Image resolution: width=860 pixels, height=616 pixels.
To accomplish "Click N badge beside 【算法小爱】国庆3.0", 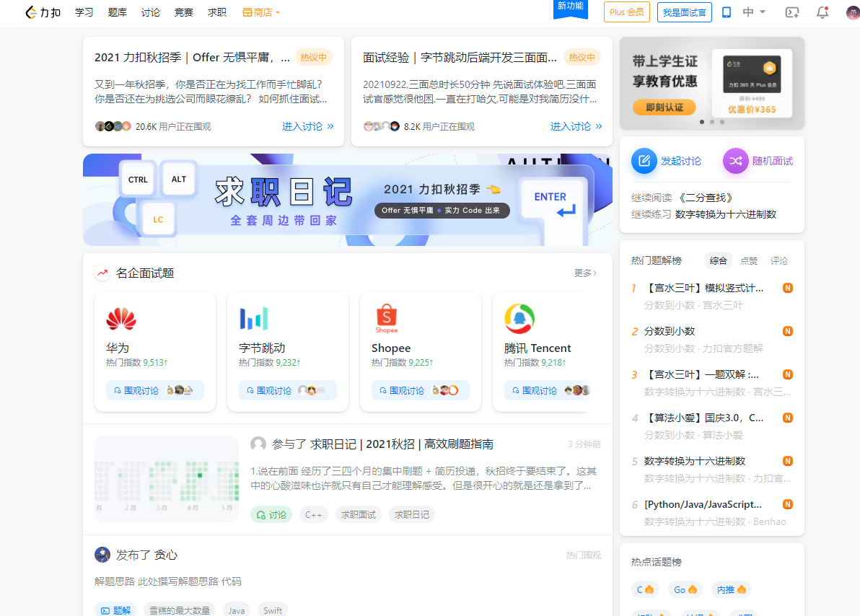I will point(788,418).
